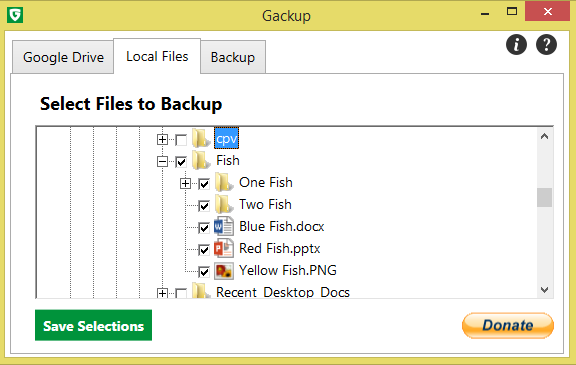Uncheck the Yellow Fish.PNG checkbox
The height and width of the screenshot is (365, 576).
[204, 272]
